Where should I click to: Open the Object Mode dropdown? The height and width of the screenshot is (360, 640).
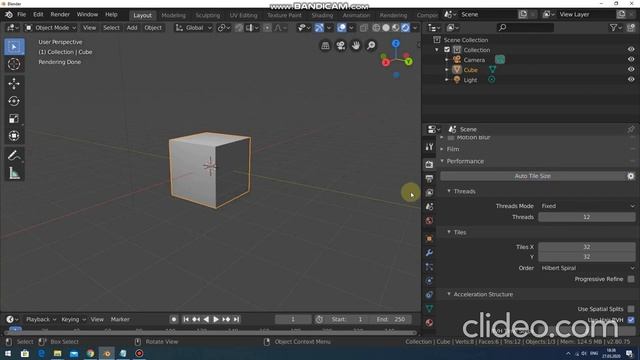[x=51, y=28]
